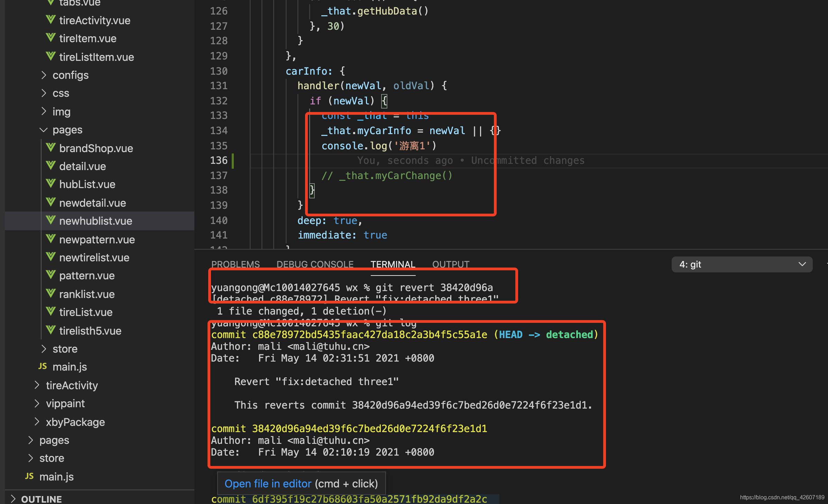Viewport: 828px width, 504px height.
Task: Click the Vue icon next to brandShop.vue
Action: coord(51,148)
